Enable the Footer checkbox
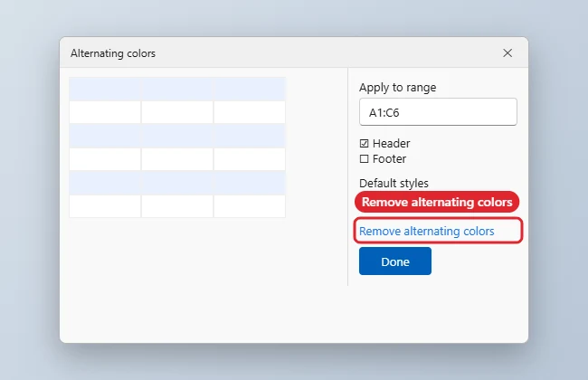This screenshot has width=588, height=380. [365, 158]
